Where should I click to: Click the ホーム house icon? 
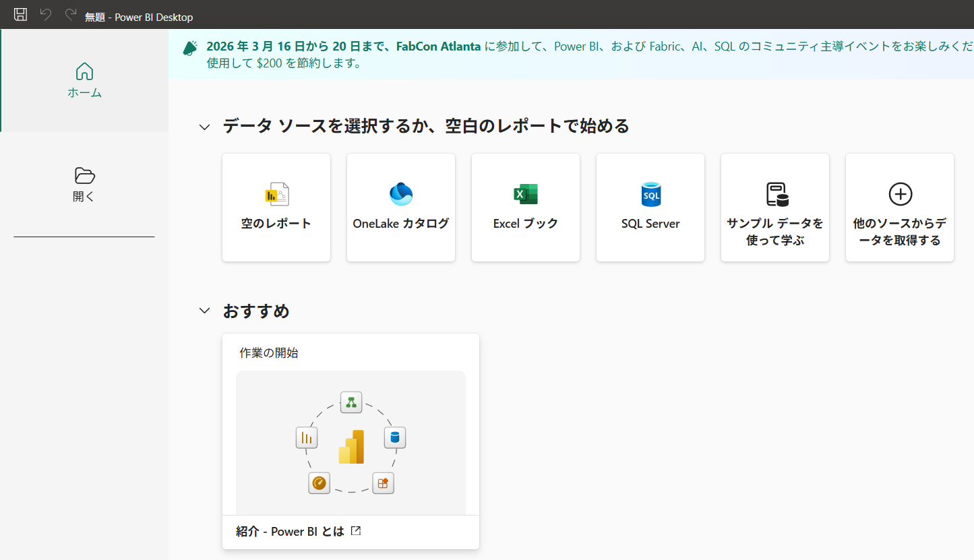pyautogui.click(x=84, y=71)
